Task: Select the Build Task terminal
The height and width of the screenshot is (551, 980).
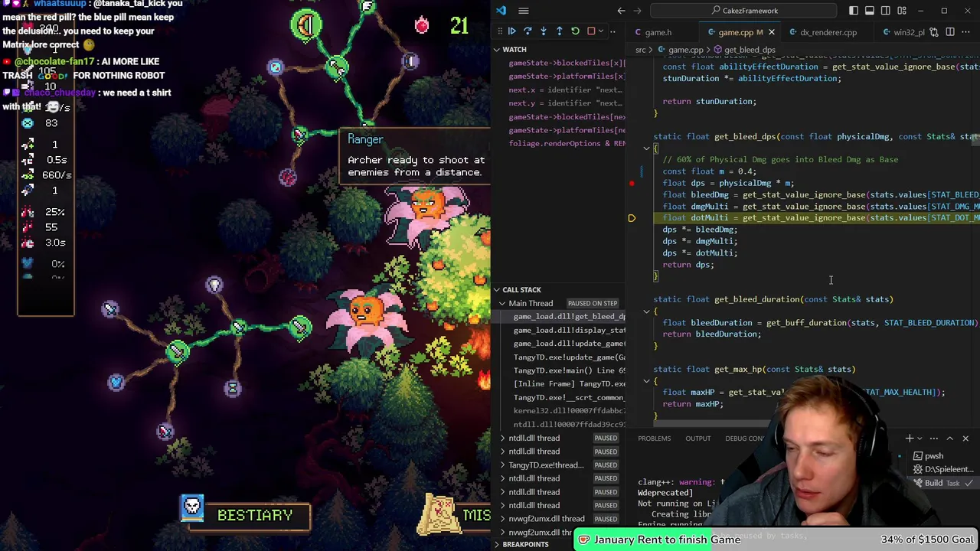Action: point(942,483)
